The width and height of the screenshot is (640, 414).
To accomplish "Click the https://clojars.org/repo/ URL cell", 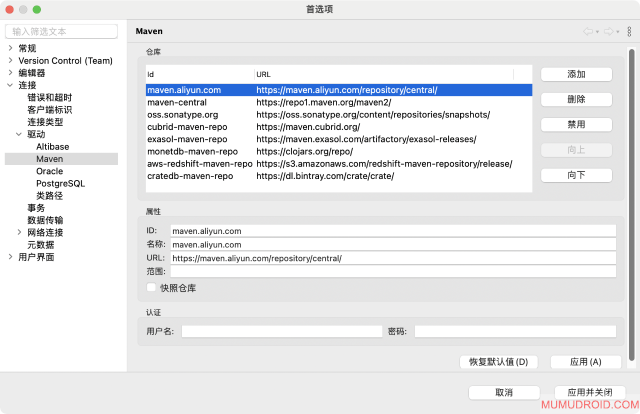I will pyautogui.click(x=304, y=151).
